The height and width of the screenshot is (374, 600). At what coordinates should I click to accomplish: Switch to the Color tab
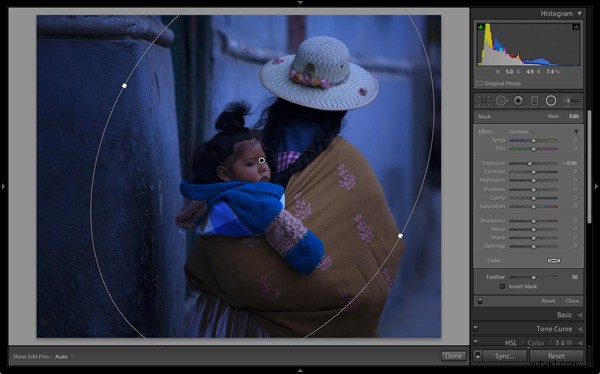(x=536, y=343)
